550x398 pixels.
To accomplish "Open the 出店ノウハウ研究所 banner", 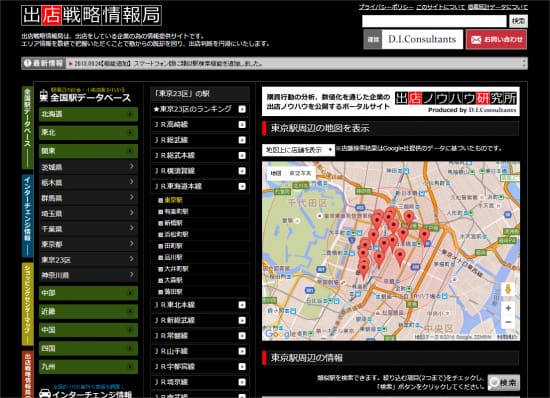I will click(x=391, y=102).
